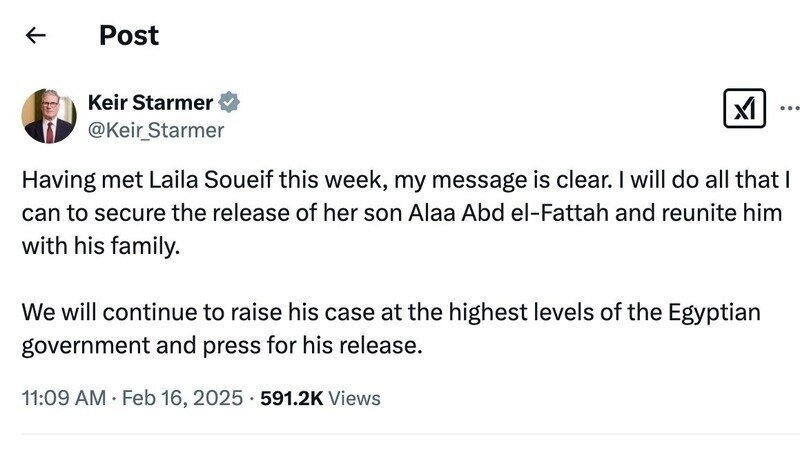Screen dimensions: 800x450
Task: Open the Grok icon beside the post
Action: 743,108
